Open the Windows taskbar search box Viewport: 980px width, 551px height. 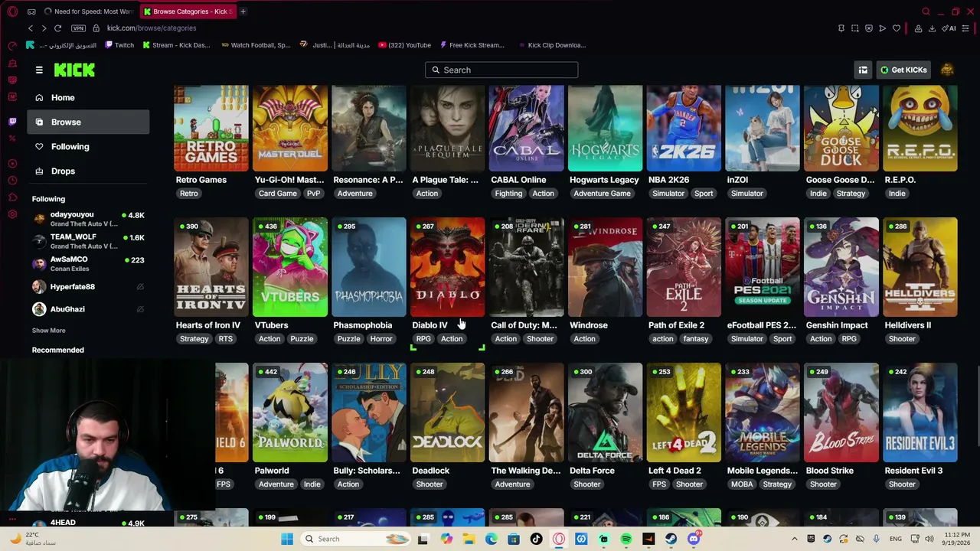(x=354, y=539)
